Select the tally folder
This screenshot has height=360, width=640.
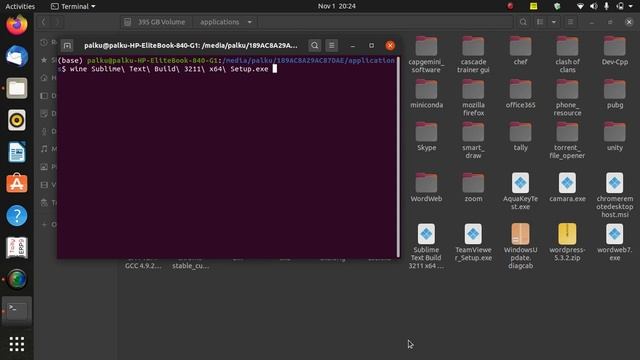(520, 136)
